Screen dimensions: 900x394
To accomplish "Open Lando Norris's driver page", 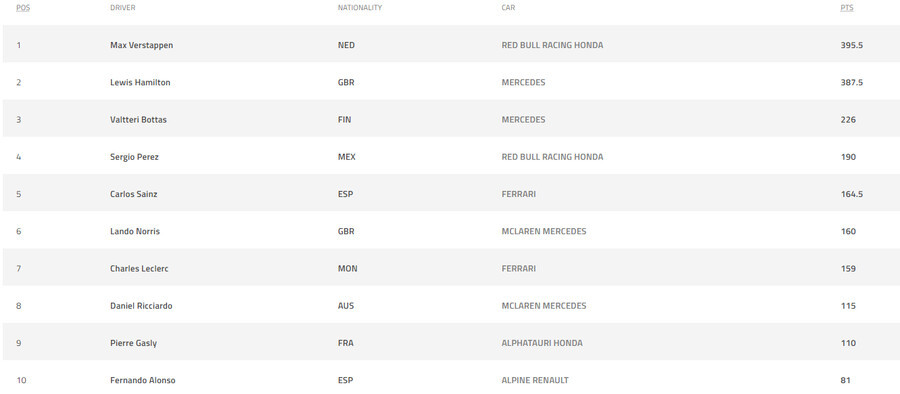I will (x=135, y=231).
